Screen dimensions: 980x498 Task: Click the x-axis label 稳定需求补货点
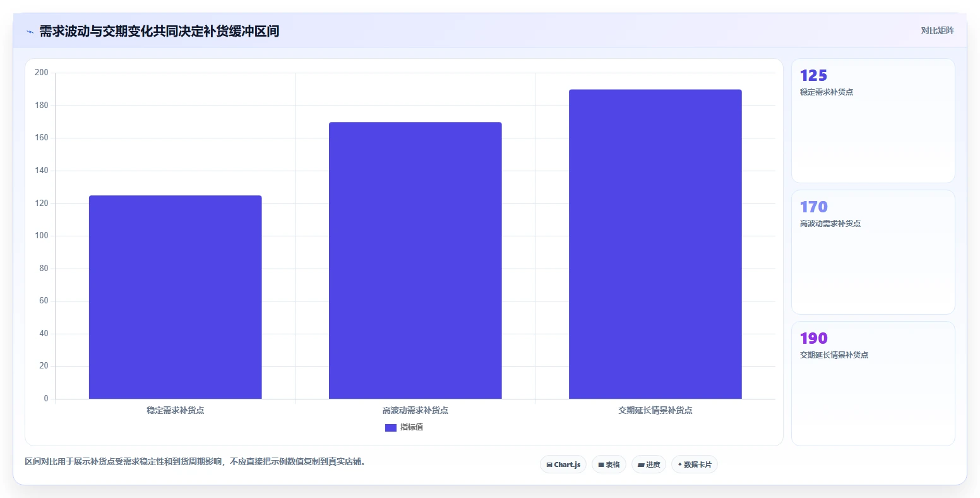[x=176, y=410]
